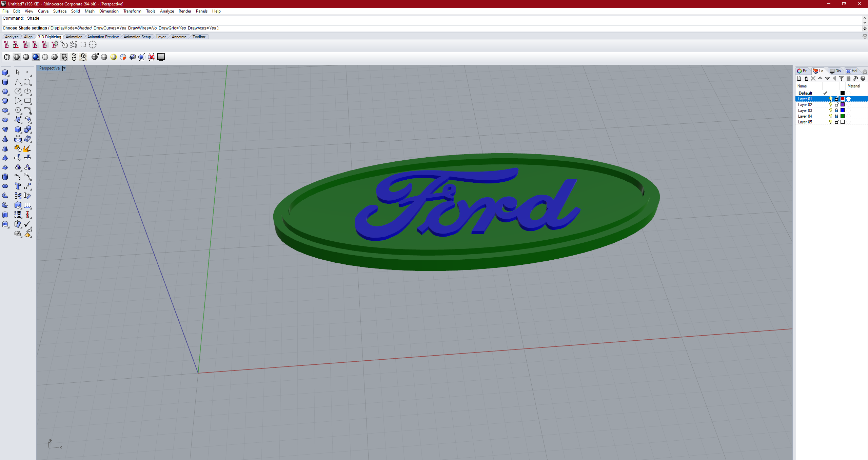Click the Boolean union spheres icon
The image size is (868, 460).
tap(27, 129)
